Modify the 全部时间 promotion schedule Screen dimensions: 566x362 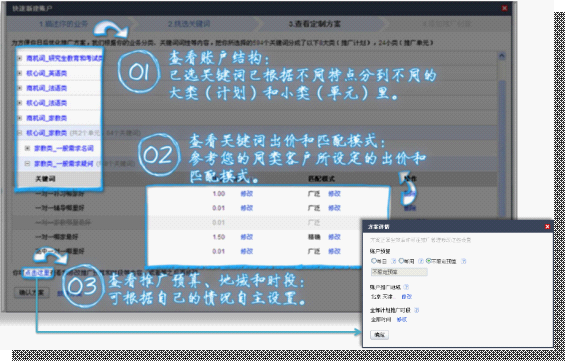tap(402, 320)
